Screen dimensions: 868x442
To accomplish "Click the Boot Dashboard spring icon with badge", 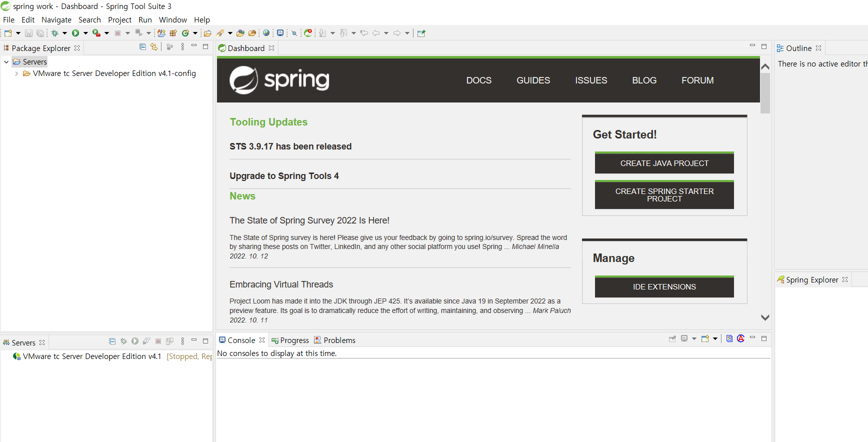I will pyautogui.click(x=308, y=33).
